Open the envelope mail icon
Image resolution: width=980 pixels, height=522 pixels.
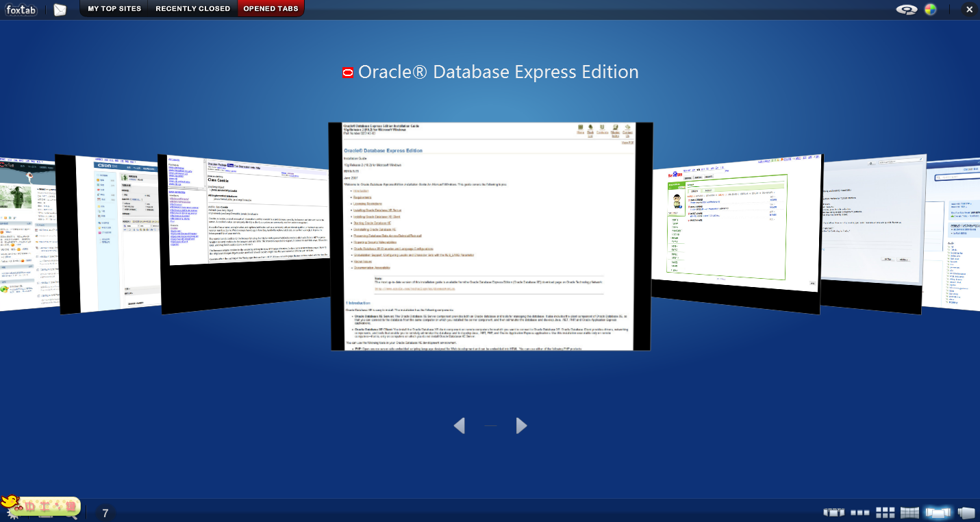click(x=60, y=10)
